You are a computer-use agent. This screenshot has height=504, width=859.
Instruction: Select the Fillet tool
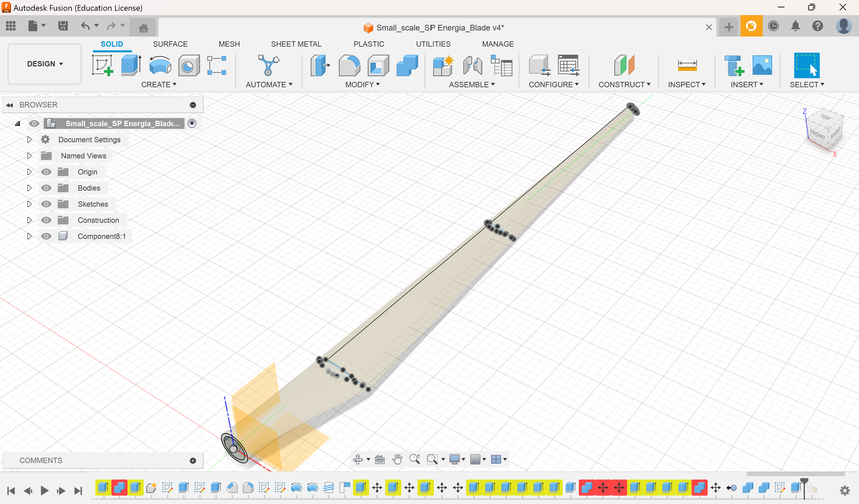coord(349,65)
